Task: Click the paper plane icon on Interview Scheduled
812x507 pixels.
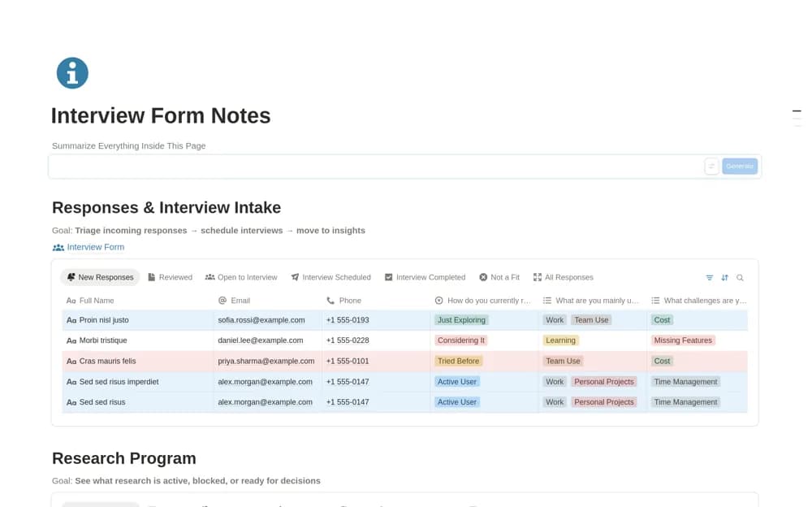Action: (x=295, y=277)
